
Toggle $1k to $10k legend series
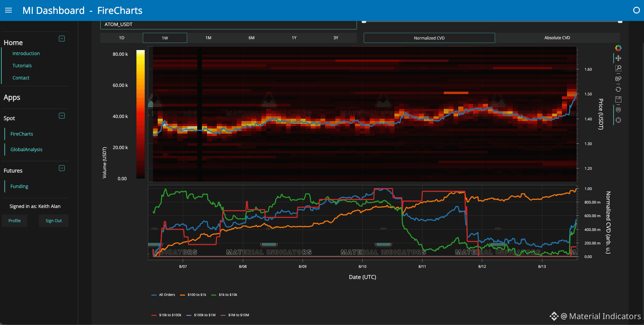coord(224,295)
